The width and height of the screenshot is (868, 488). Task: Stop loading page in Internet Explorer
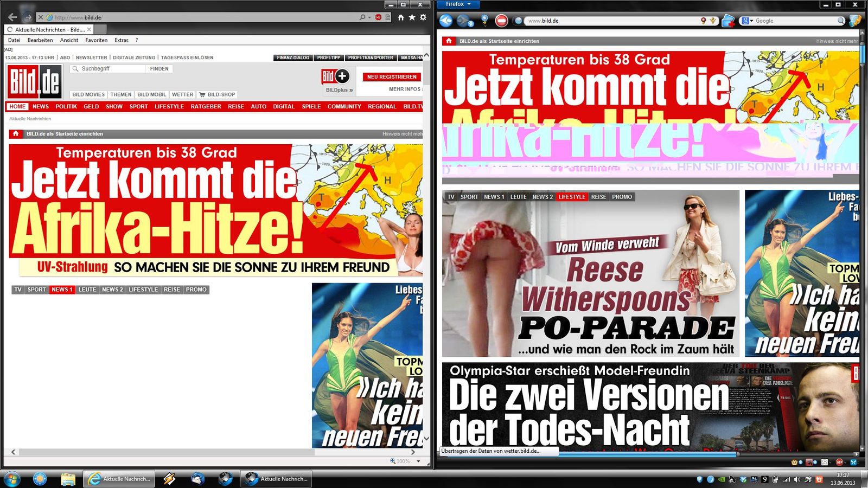pos(41,17)
